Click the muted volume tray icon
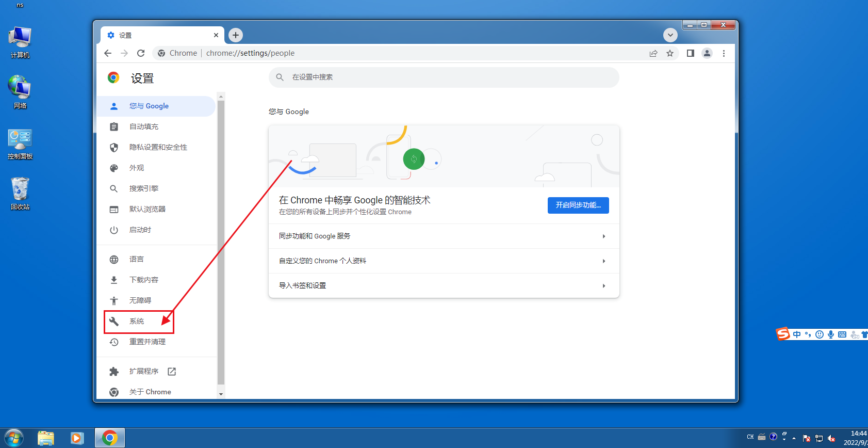 831,439
